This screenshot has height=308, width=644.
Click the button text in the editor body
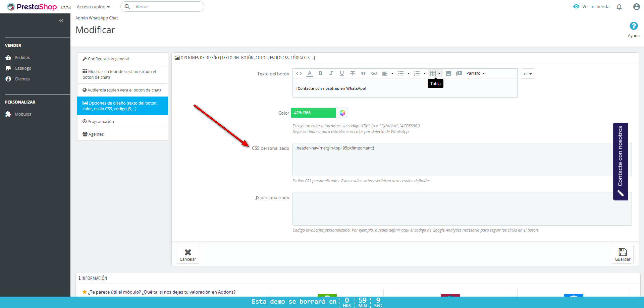(331, 89)
